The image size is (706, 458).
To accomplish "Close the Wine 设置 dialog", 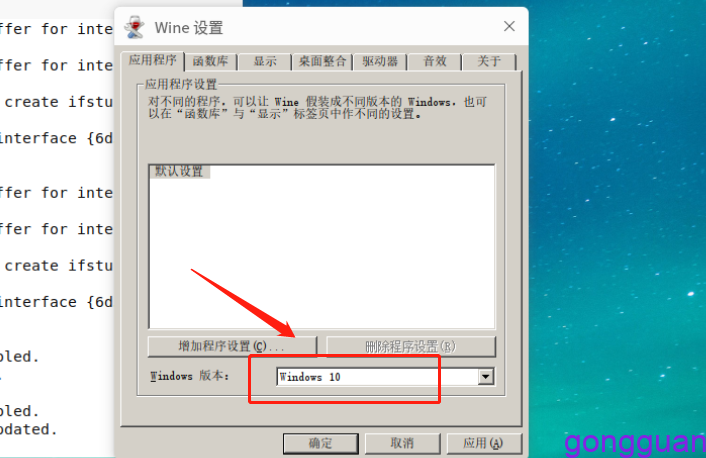I will (x=509, y=26).
